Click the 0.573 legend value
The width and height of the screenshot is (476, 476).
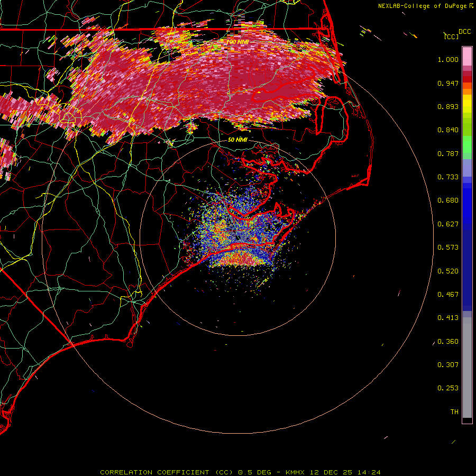point(448,248)
